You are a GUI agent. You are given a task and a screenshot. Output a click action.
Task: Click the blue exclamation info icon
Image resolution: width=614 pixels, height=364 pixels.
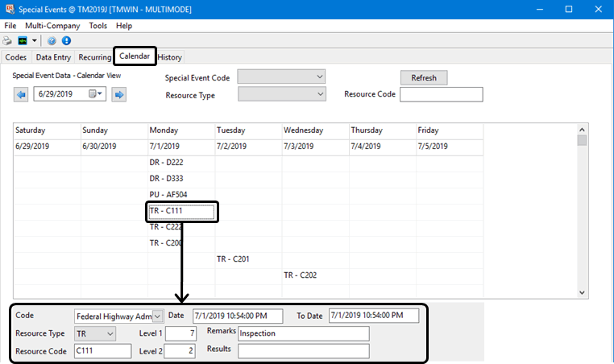point(66,40)
